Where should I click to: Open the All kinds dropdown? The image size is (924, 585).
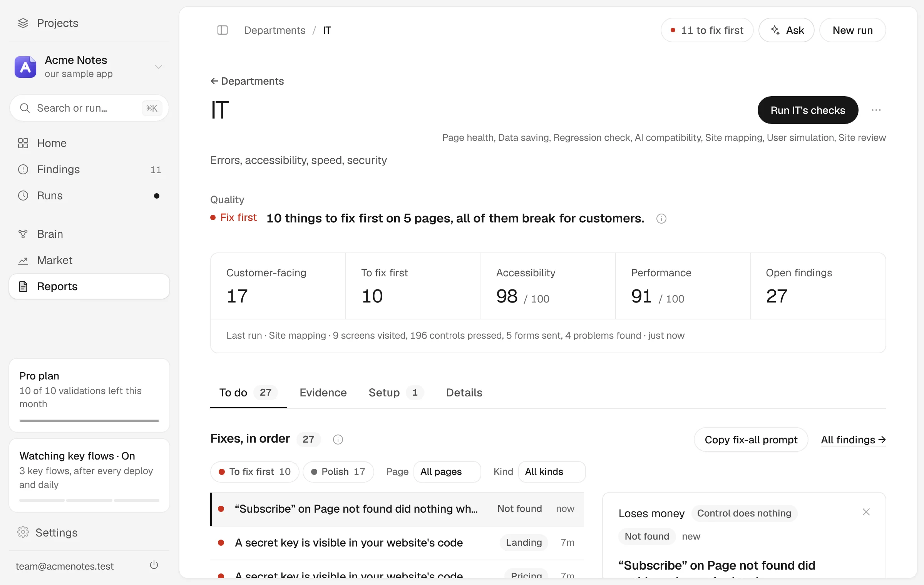(x=552, y=471)
